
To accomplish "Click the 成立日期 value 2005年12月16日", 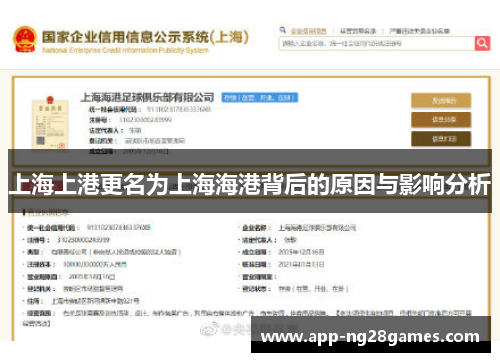I will pyautogui.click(x=301, y=252).
